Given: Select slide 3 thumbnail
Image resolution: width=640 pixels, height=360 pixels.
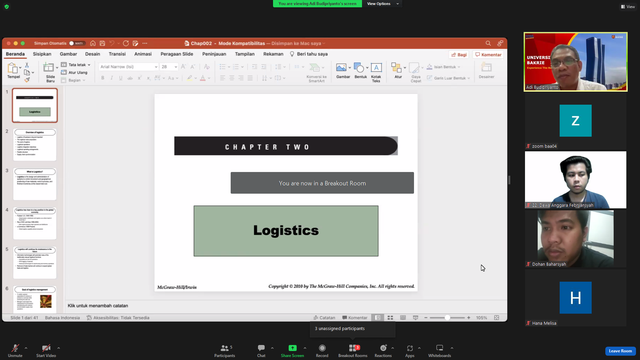Looking at the screenshot, I should (35, 184).
